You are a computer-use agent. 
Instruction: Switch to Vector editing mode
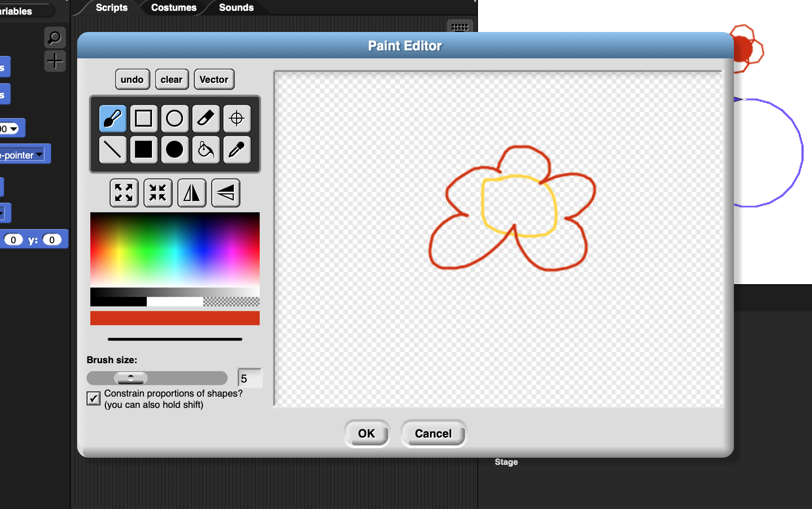(214, 80)
